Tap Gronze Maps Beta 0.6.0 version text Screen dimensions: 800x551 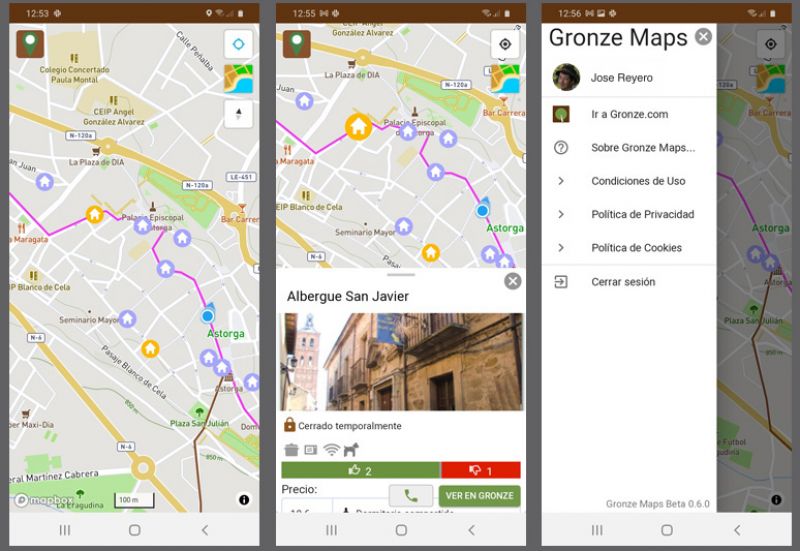pyautogui.click(x=657, y=504)
